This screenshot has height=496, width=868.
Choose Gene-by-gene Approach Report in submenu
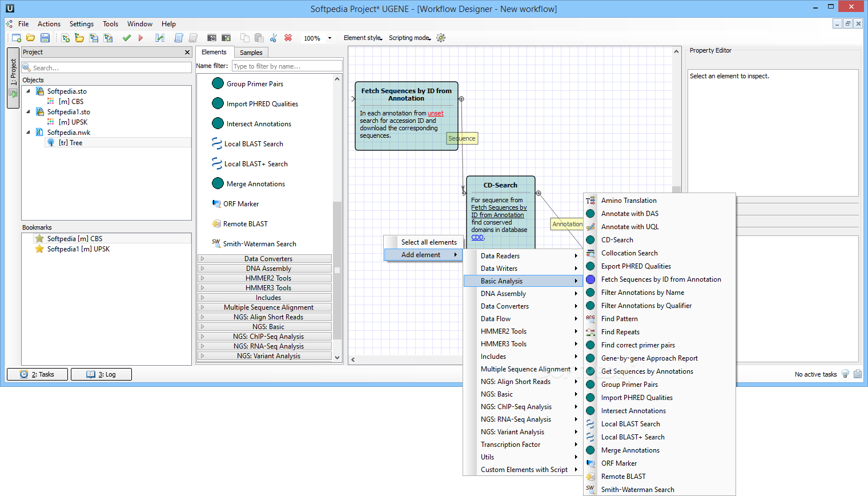click(660, 358)
